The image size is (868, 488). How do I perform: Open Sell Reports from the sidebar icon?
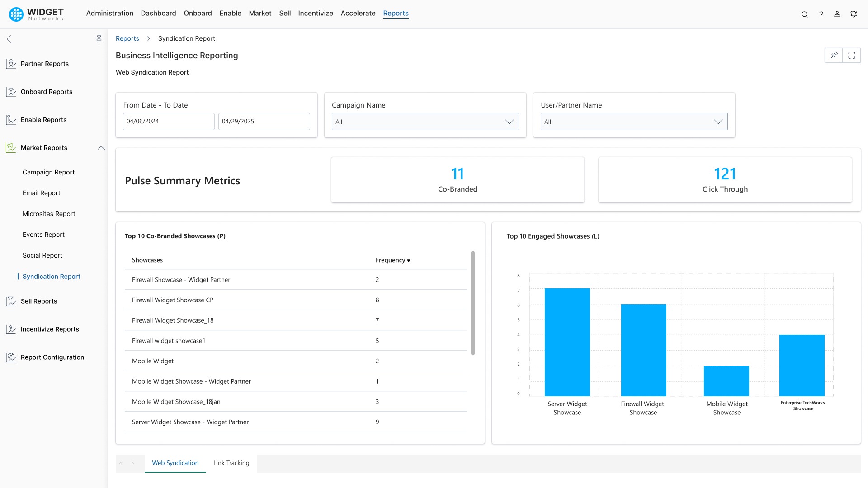11,301
